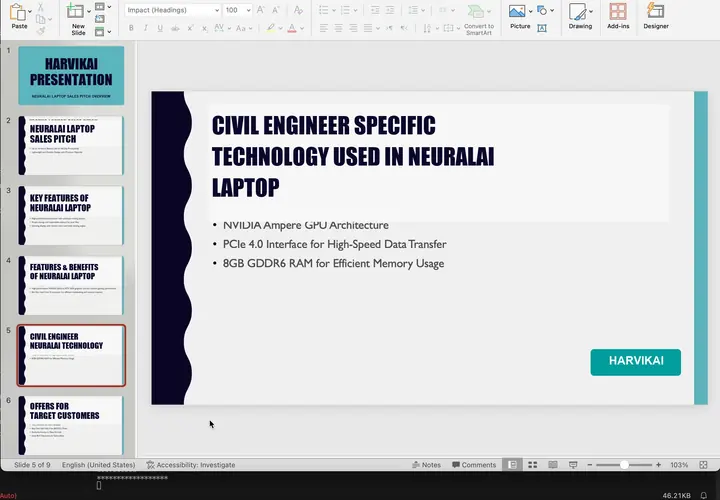
Task: Insert a Text Box icon
Action: click(542, 28)
